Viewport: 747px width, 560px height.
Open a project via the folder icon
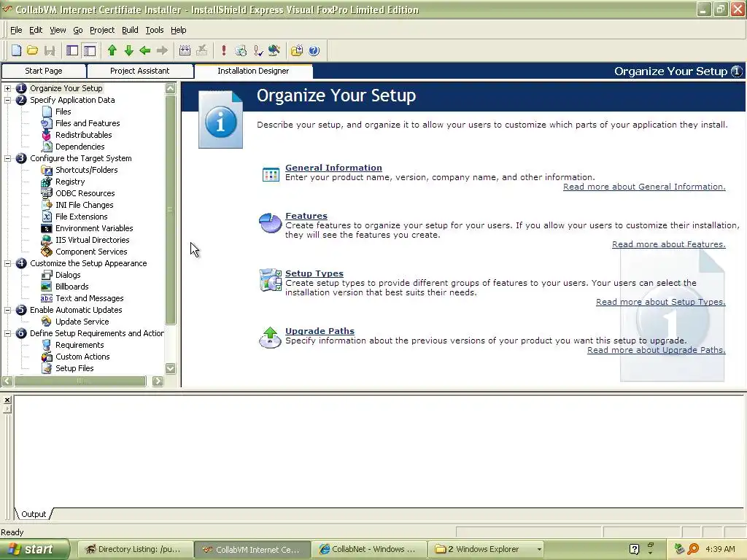pyautogui.click(x=32, y=50)
